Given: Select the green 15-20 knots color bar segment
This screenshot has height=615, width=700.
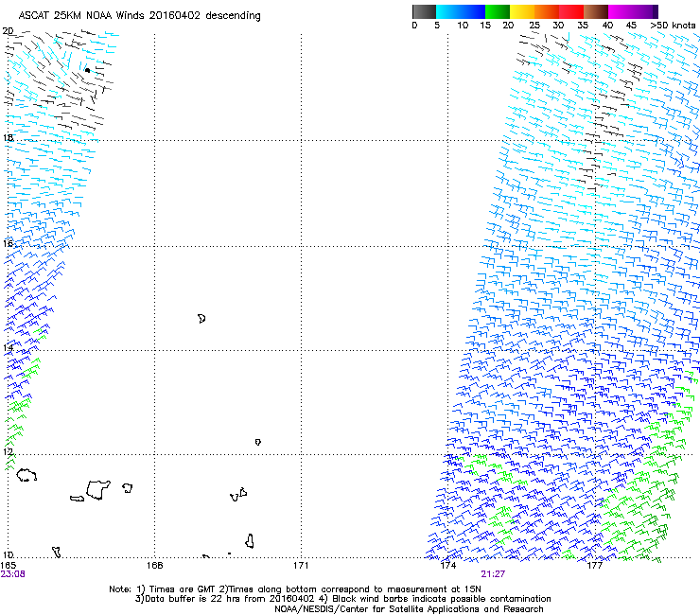Looking at the screenshot, I should click(498, 11).
